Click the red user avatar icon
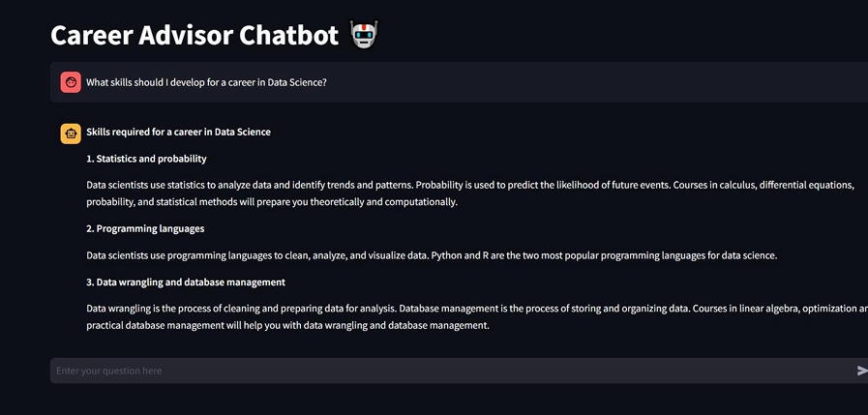This screenshot has width=868, height=415. (71, 82)
